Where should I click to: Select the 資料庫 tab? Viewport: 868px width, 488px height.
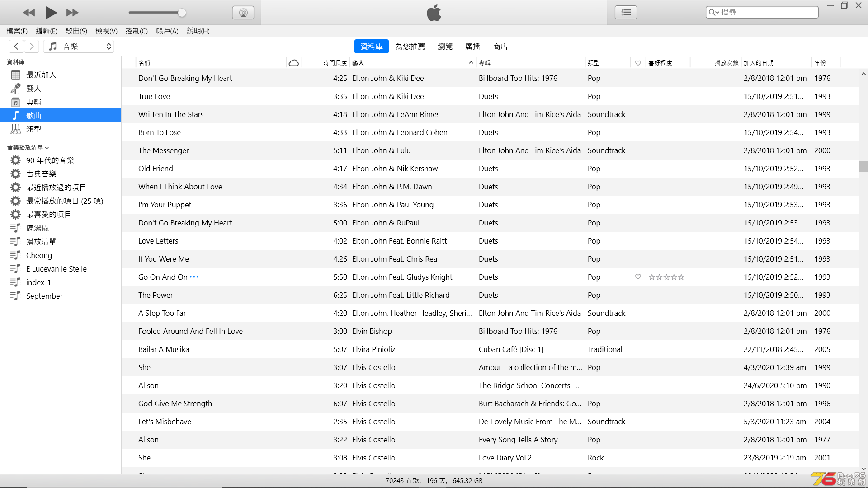click(372, 46)
